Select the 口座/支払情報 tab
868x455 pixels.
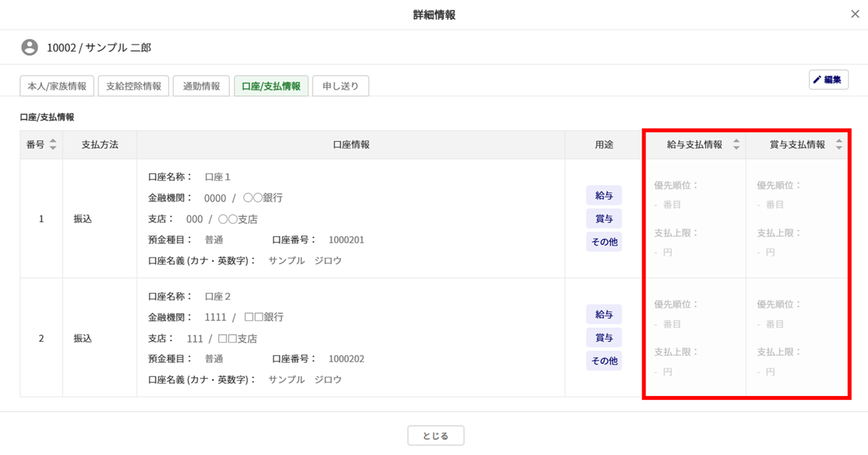point(271,86)
